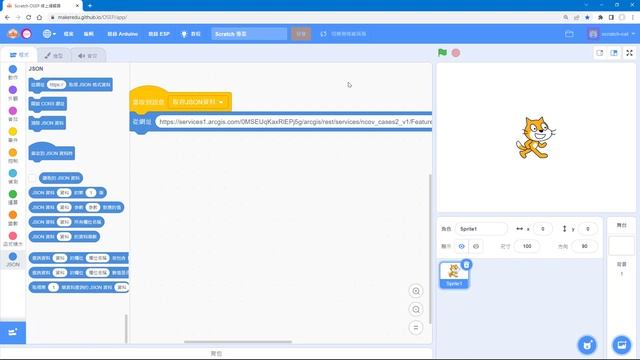
Task: Select the Looks blocks category
Action: pos(13,93)
